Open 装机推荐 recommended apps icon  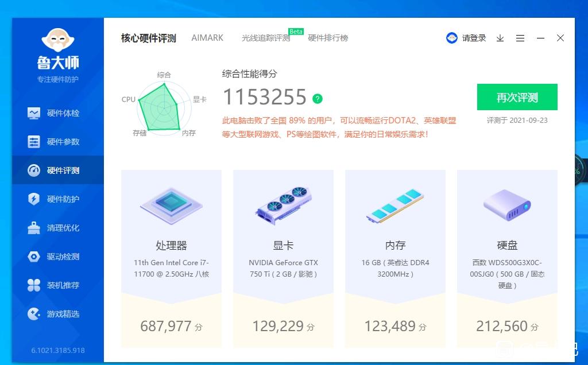click(34, 285)
